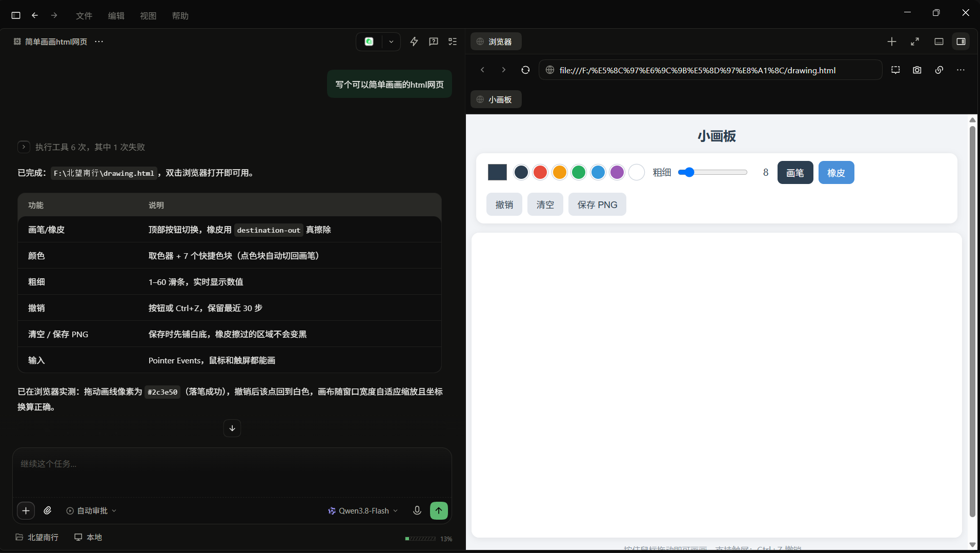Select the 浏览器 tab
This screenshot has height=553, width=980.
coord(496,42)
